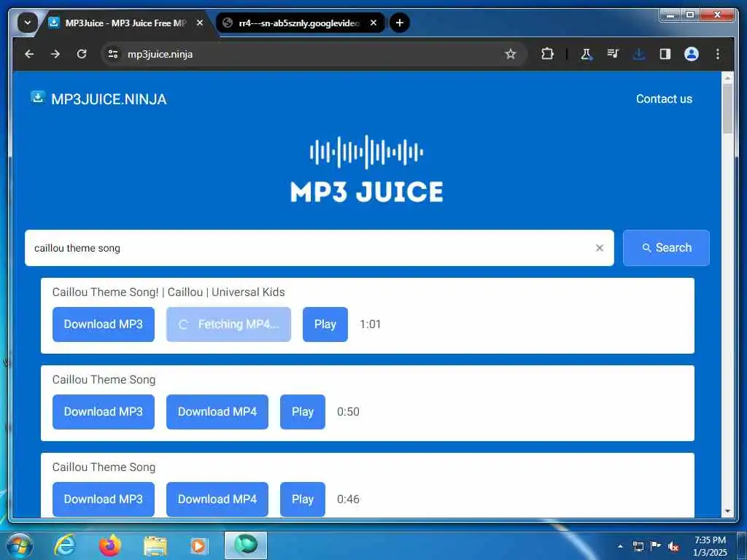The image size is (747, 560).
Task: Switch to the MP3Juice tab
Action: point(125,23)
